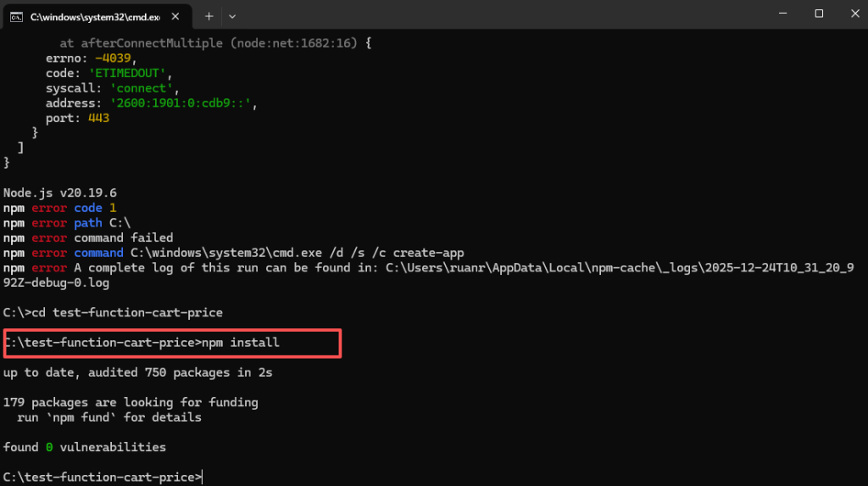Open a new tab with plus button
Image resolution: width=868 pixels, height=486 pixels.
tap(209, 16)
